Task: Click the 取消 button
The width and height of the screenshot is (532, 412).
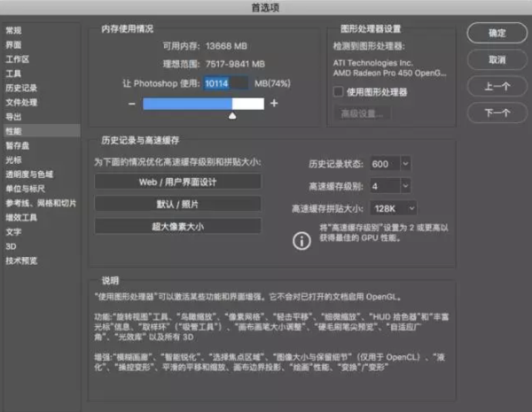Action: tap(497, 59)
